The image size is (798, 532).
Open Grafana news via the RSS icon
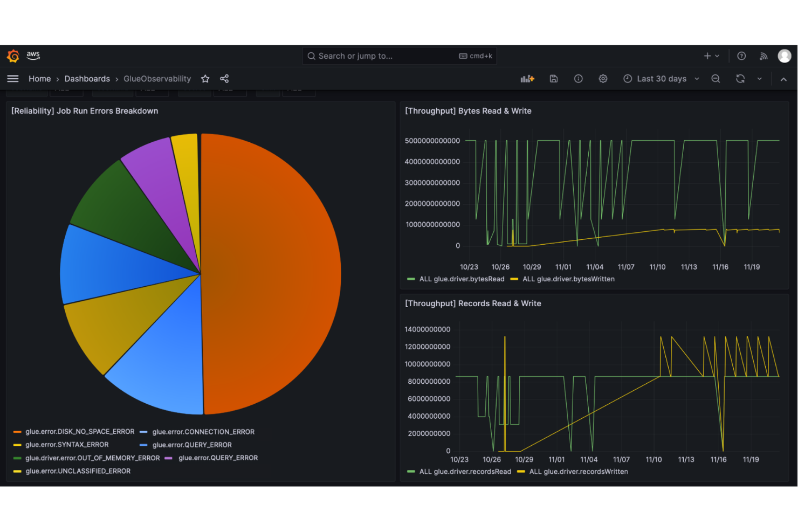[763, 56]
